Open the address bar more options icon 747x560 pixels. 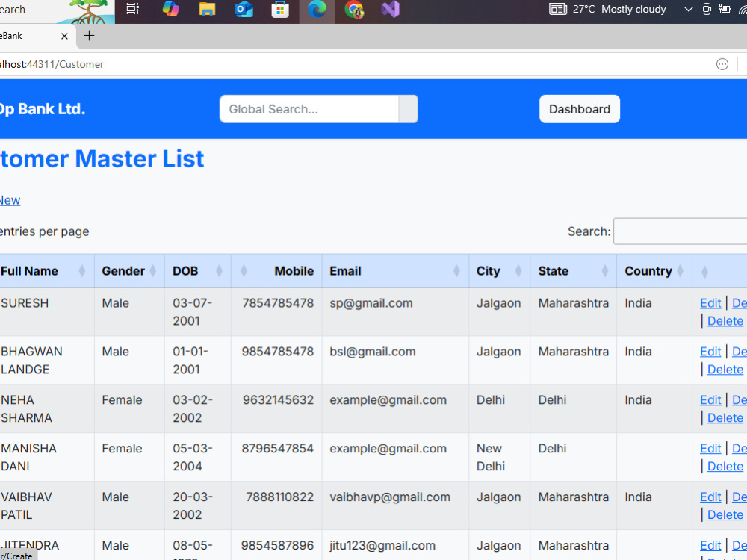pyautogui.click(x=722, y=64)
